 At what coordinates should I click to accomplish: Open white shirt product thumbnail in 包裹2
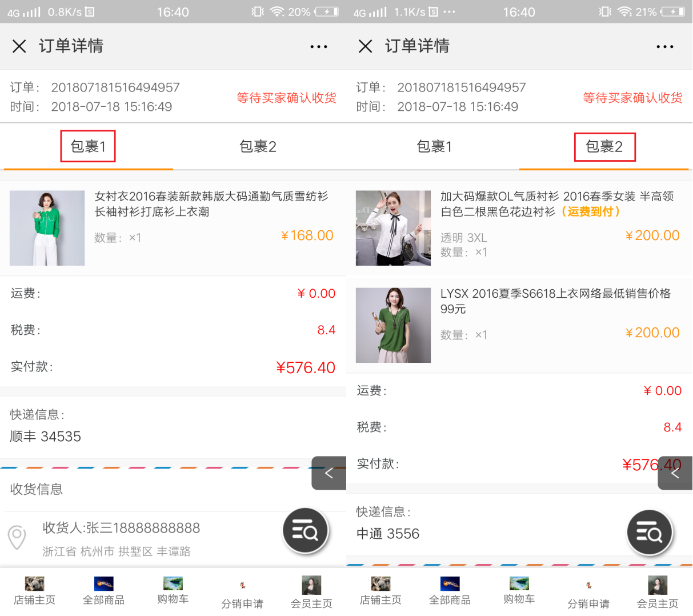coord(393,228)
